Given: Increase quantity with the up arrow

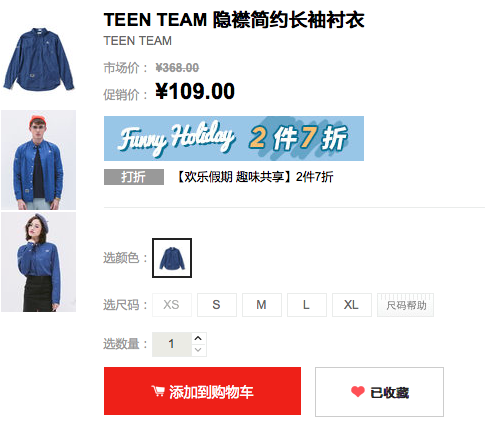Looking at the screenshot, I should point(198,338).
